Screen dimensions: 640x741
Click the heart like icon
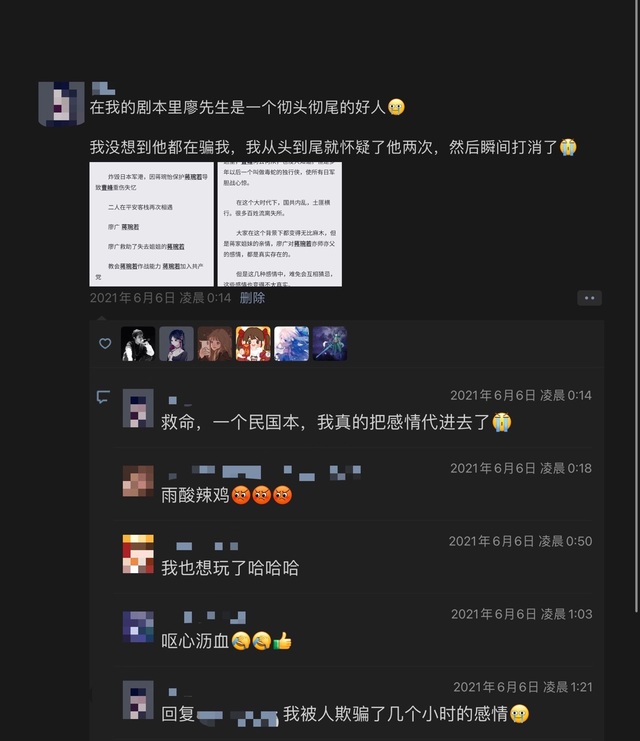(105, 344)
